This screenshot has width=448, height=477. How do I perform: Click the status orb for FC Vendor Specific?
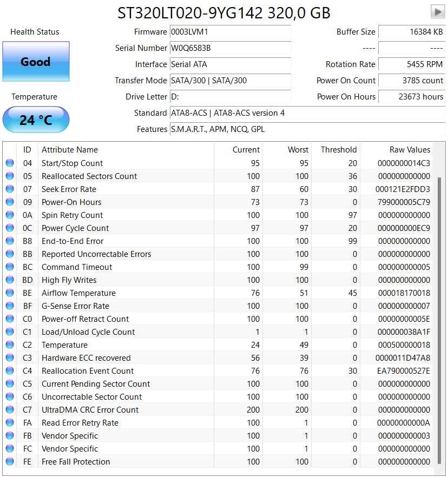click(x=10, y=448)
